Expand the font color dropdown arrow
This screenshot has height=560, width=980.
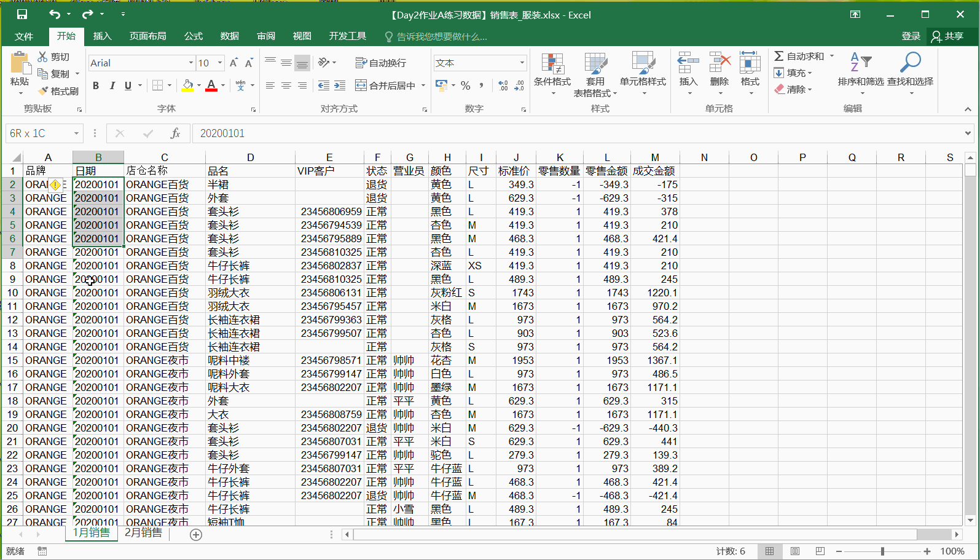coord(223,85)
